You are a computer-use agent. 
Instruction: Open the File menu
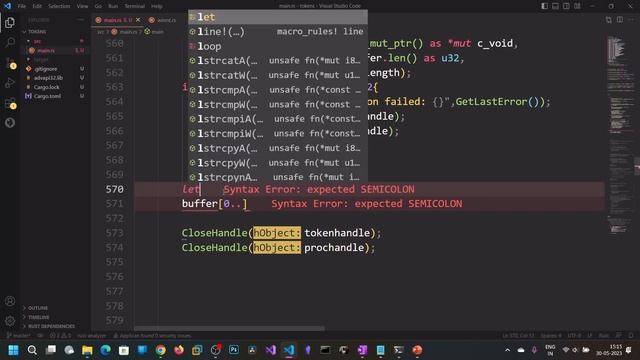(x=22, y=6)
